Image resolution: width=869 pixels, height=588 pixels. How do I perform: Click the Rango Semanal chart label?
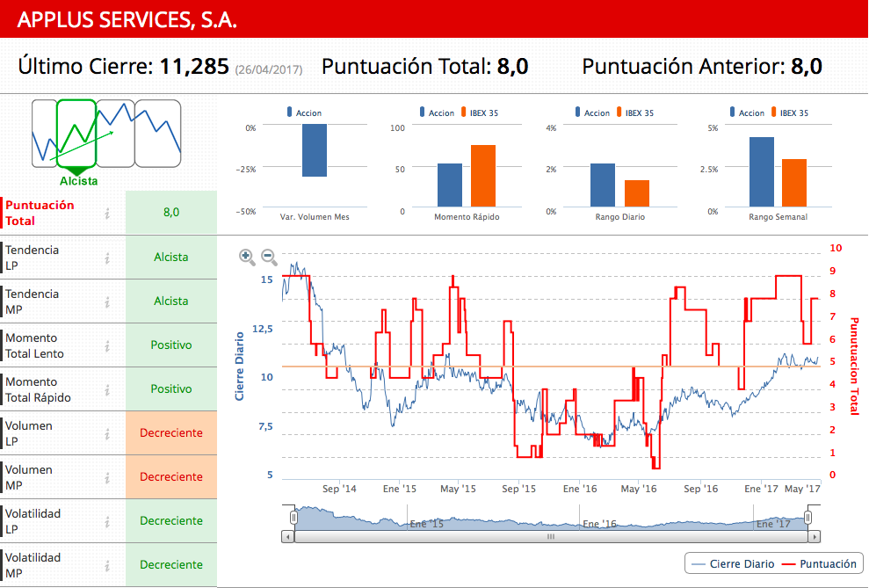pos(778,217)
